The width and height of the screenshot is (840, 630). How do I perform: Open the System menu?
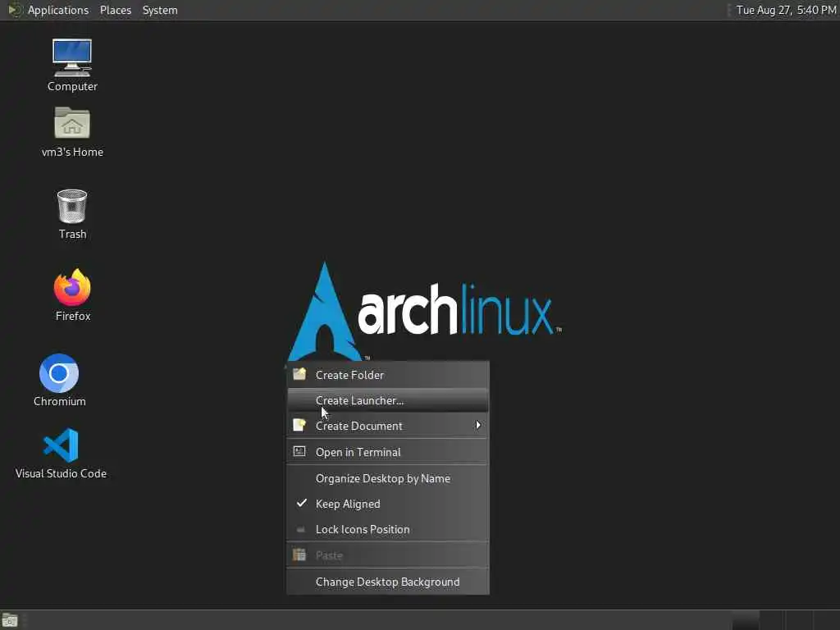click(x=160, y=10)
